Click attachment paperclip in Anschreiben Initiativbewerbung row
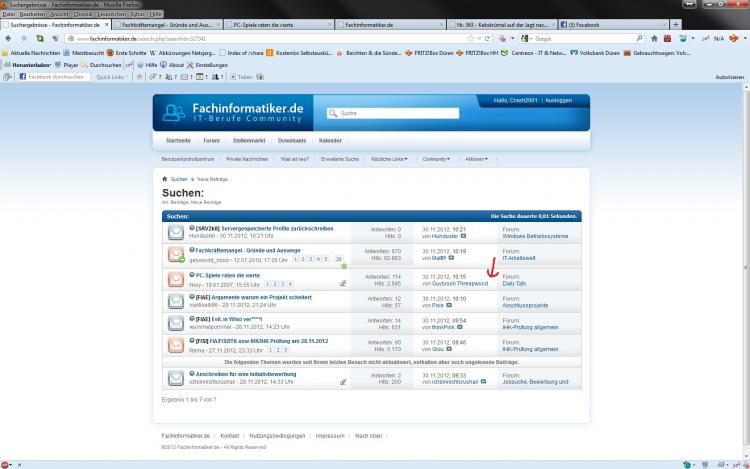Screen dimensions: 750x469 [x=343, y=382]
